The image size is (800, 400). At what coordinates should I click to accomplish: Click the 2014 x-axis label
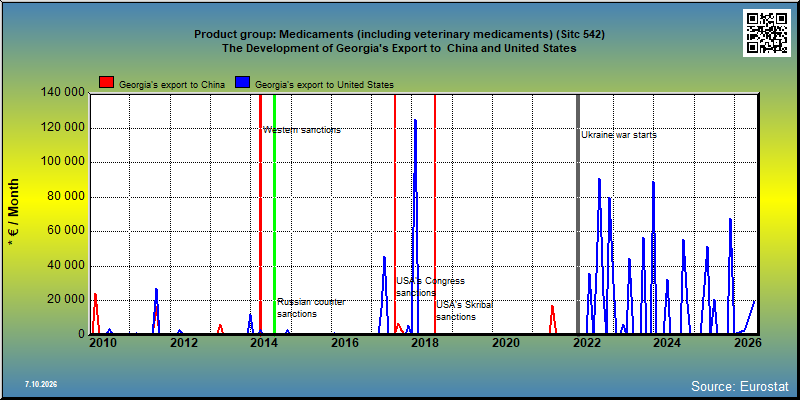pyautogui.click(x=263, y=342)
